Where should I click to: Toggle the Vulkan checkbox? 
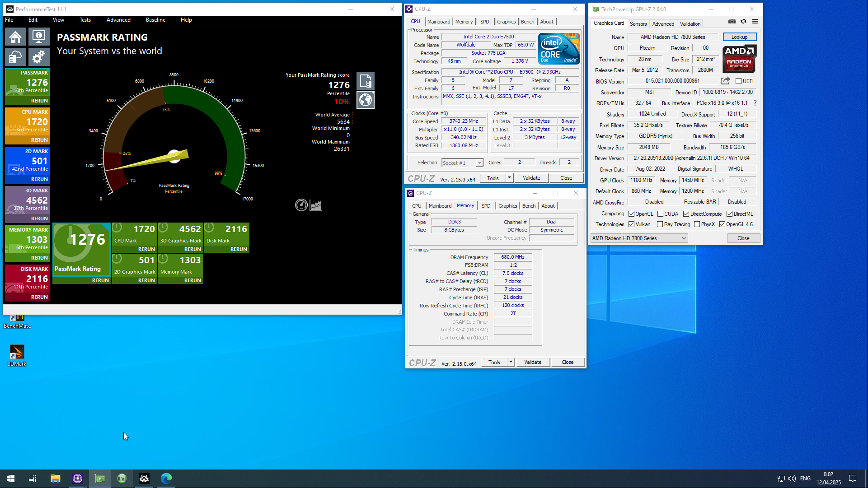click(x=631, y=224)
